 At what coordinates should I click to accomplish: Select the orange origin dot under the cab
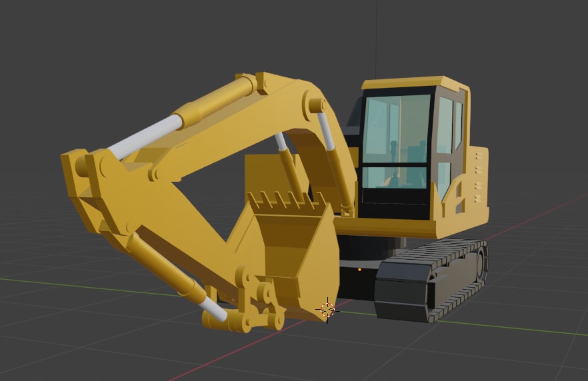(359, 269)
